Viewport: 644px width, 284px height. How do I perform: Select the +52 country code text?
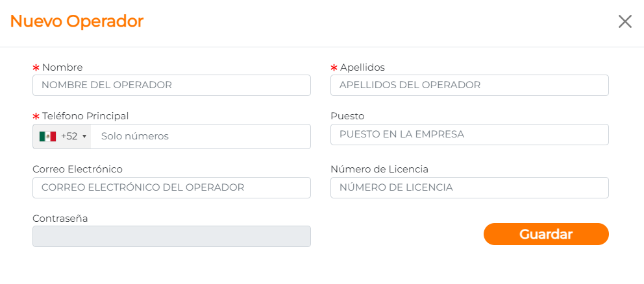coord(69,136)
